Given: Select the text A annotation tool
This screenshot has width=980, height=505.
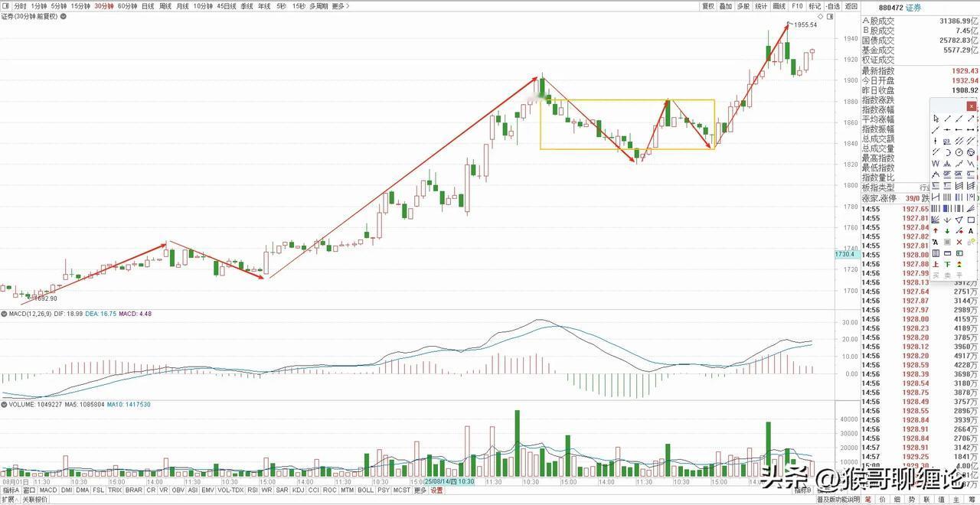Looking at the screenshot, I should tap(971, 231).
